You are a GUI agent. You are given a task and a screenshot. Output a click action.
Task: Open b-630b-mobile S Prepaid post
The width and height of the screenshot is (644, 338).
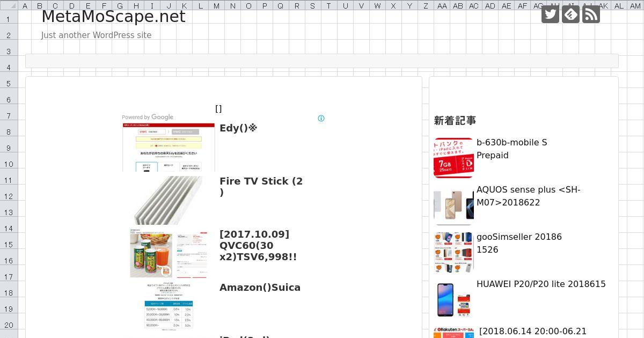click(511, 149)
